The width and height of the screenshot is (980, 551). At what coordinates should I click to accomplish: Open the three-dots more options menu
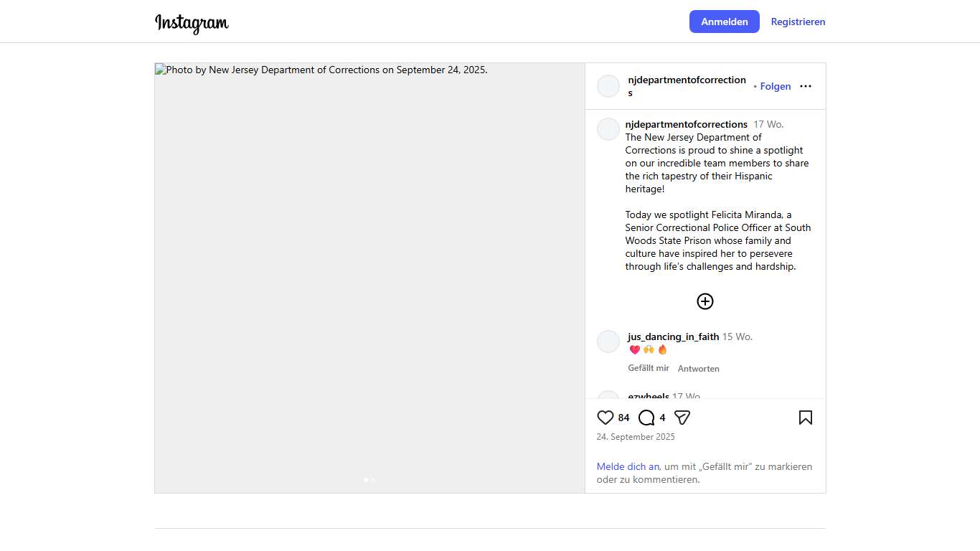point(806,86)
